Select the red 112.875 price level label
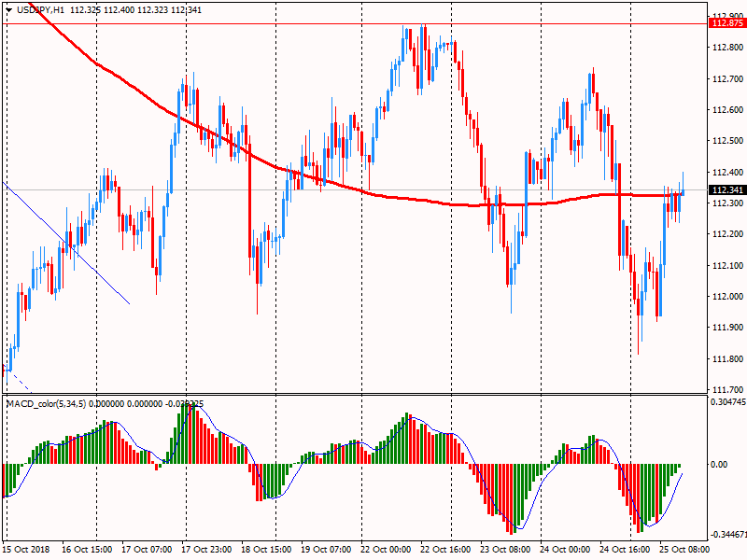This screenshot has height=560, width=747. click(x=727, y=23)
